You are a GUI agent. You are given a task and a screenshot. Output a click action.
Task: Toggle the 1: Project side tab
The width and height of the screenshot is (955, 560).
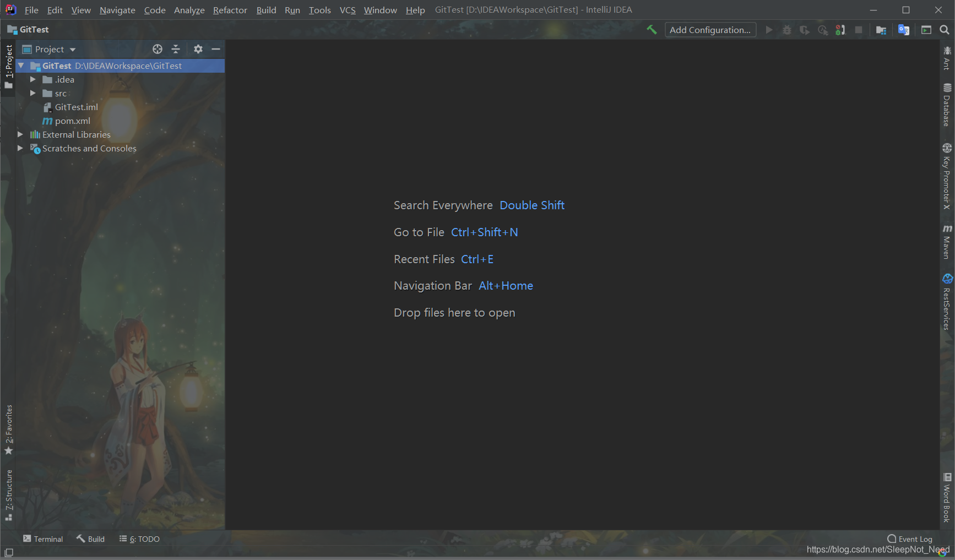click(x=8, y=67)
